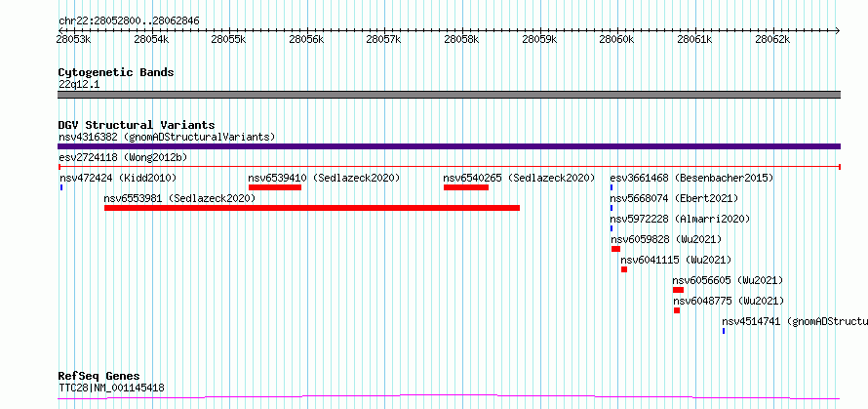This screenshot has height=409, width=868.
Task: Open esv2724118 (Wong2012b) label
Action: (x=123, y=157)
